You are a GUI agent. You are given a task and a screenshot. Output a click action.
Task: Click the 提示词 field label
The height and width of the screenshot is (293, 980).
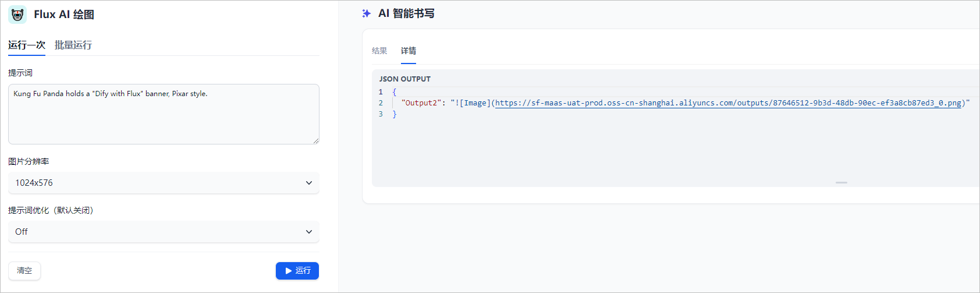(20, 73)
